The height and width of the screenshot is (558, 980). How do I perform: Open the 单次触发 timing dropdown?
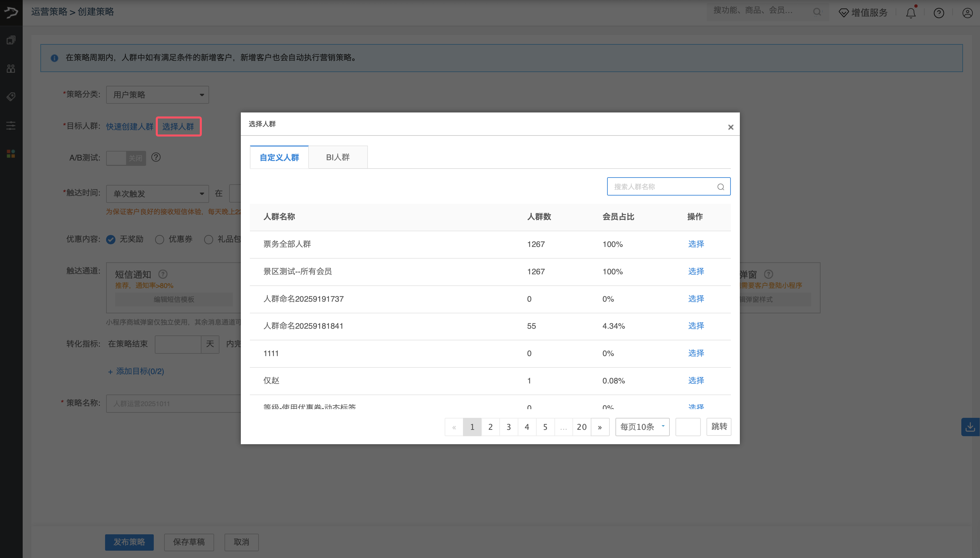coord(157,194)
